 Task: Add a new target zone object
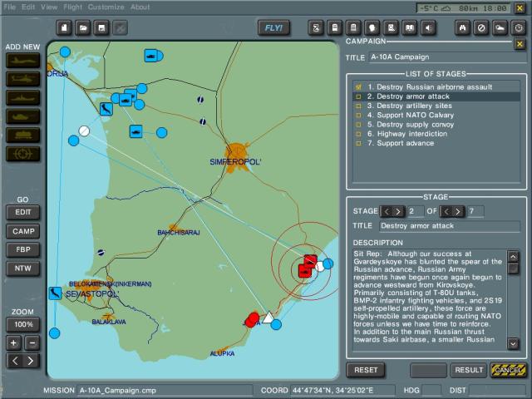(22, 153)
